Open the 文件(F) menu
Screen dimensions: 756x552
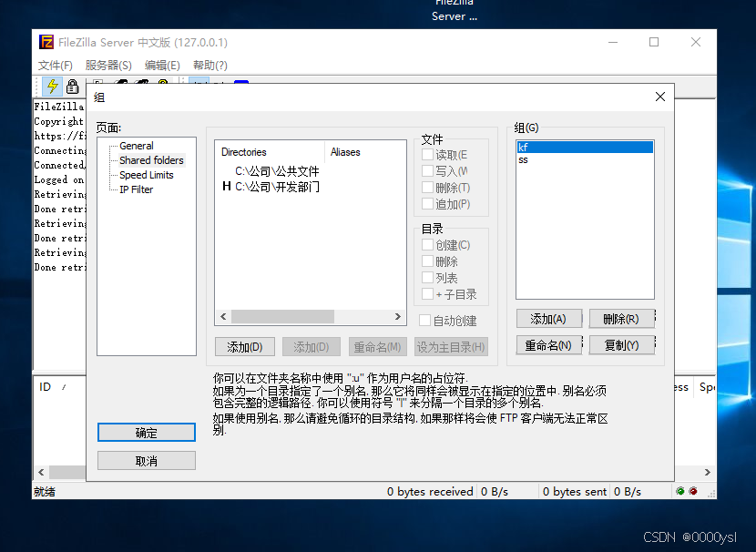(56, 65)
